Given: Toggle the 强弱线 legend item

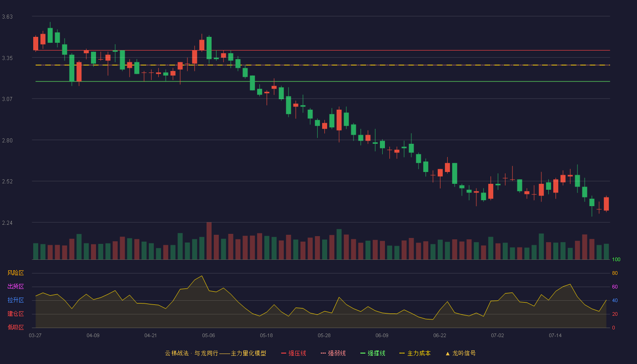Looking at the screenshot, I should (x=333, y=353).
